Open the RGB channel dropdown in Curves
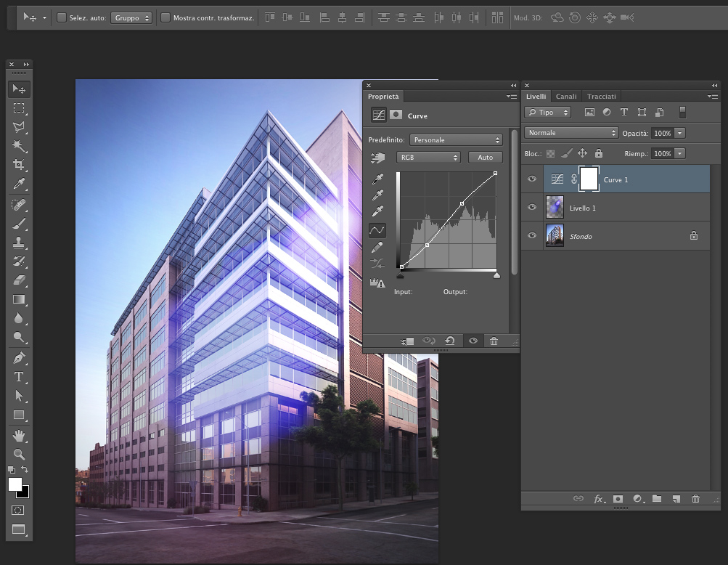The image size is (728, 565). 428,157
